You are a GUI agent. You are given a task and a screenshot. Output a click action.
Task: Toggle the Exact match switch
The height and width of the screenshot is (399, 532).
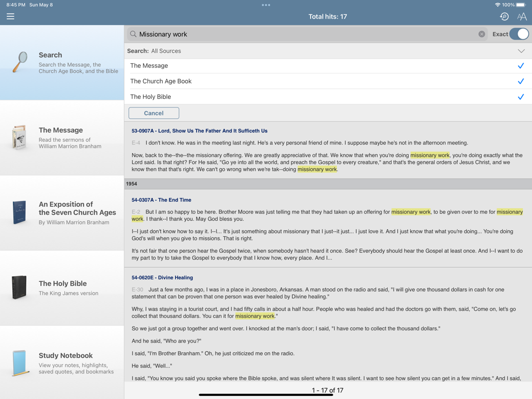[519, 34]
